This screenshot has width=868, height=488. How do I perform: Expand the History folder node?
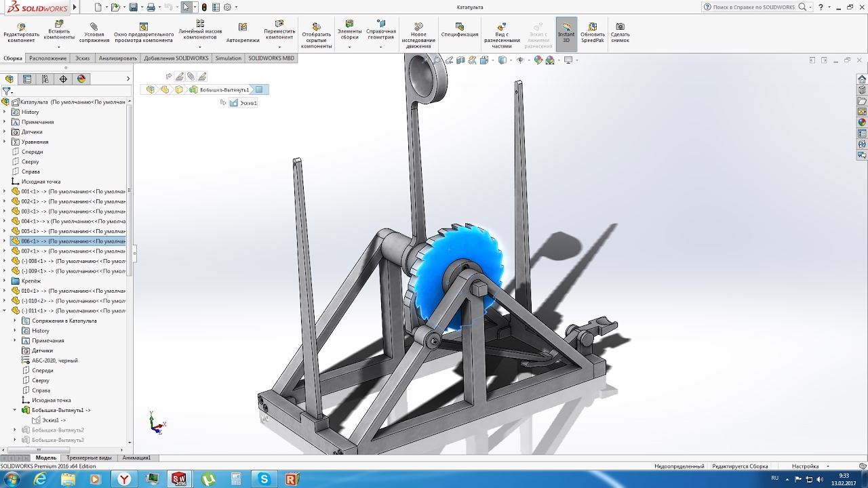5,112
